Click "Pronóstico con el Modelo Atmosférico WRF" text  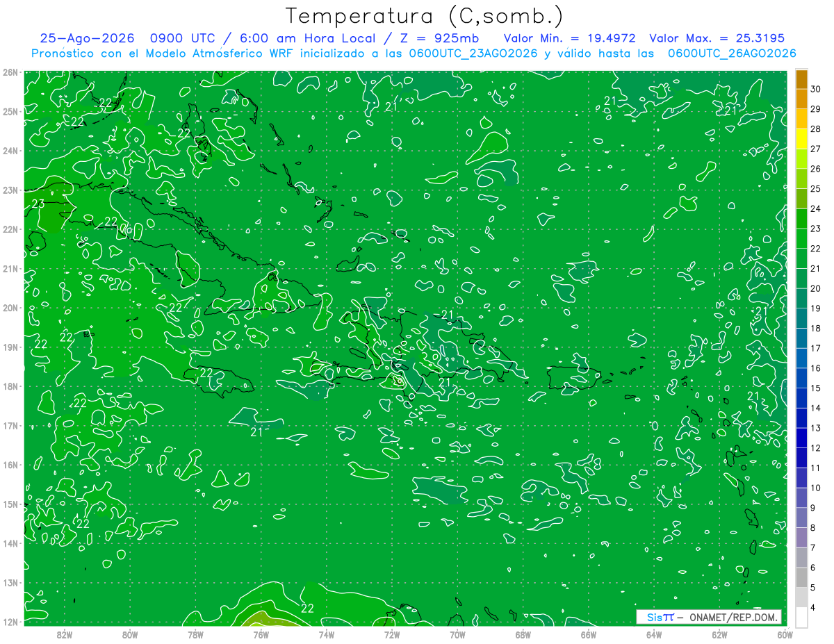tap(163, 53)
